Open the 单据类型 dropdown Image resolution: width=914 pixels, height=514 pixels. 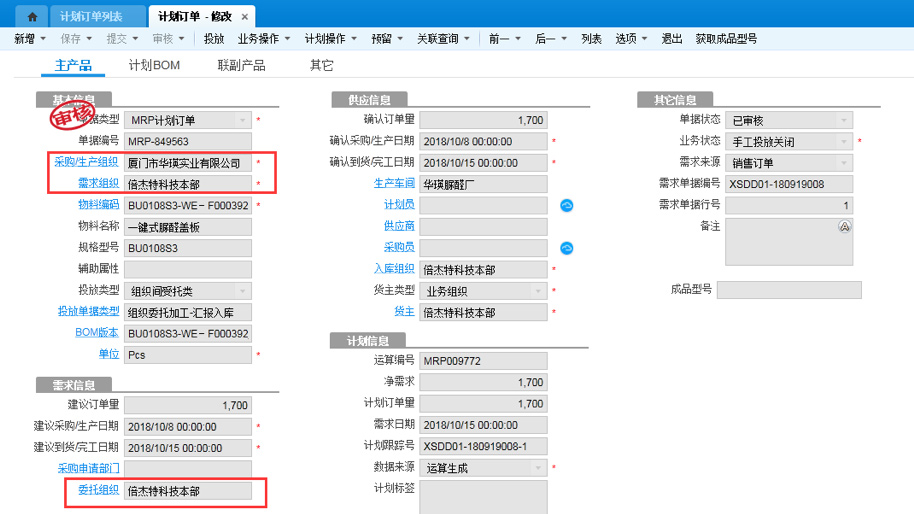click(x=241, y=120)
